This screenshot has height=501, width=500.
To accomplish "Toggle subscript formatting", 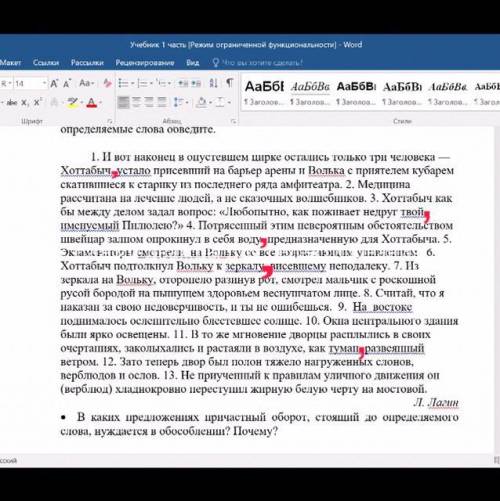I will [24, 103].
